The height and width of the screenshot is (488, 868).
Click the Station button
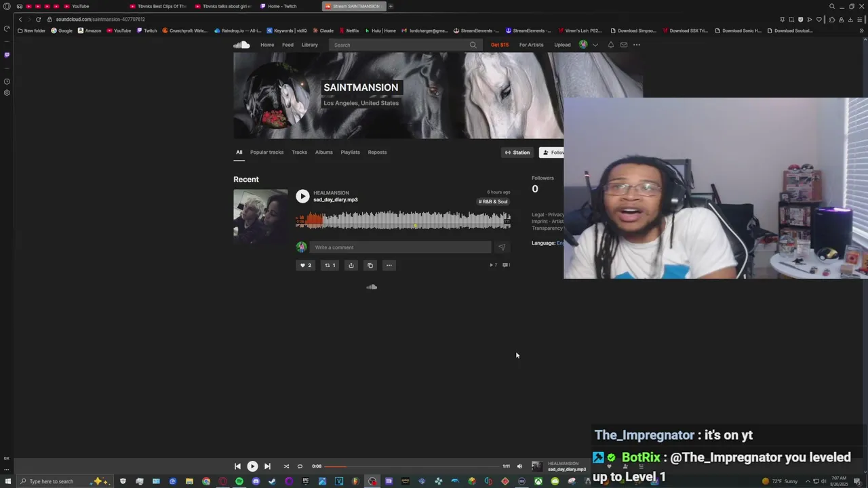(x=517, y=152)
